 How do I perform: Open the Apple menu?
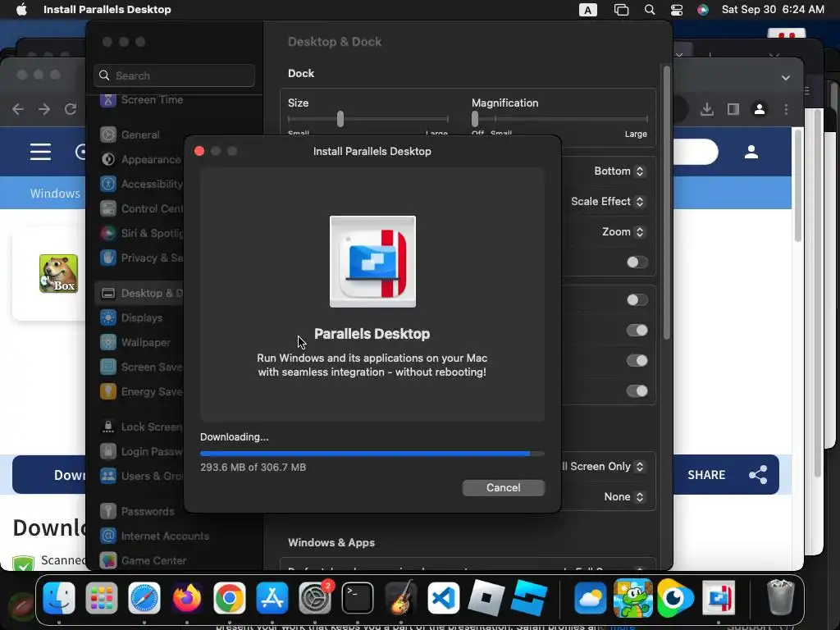coord(21,9)
